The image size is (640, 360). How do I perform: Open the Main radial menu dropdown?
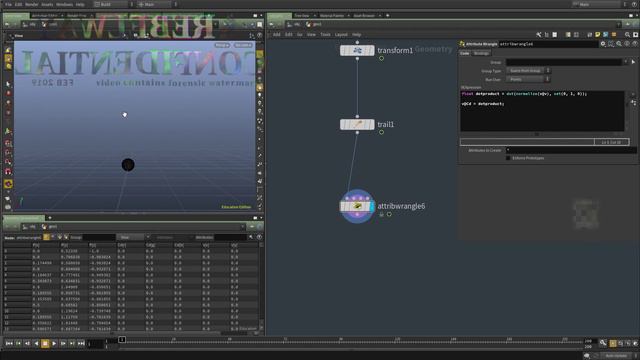(157, 4)
